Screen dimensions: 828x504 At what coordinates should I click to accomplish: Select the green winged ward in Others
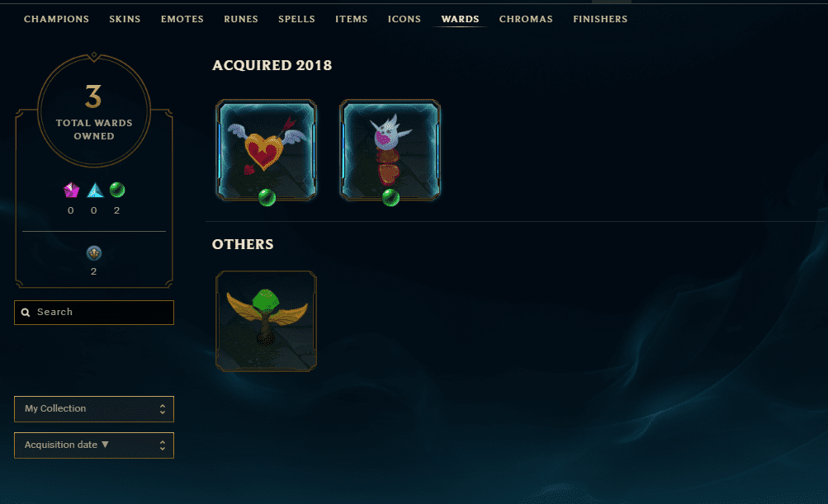(x=266, y=322)
